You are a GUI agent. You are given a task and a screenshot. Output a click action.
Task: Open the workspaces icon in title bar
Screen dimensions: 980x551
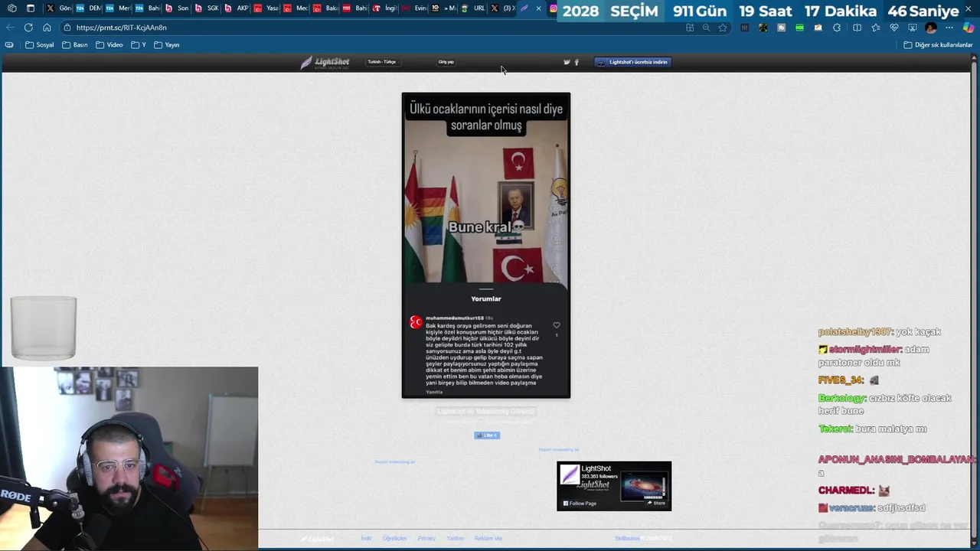coord(12,8)
